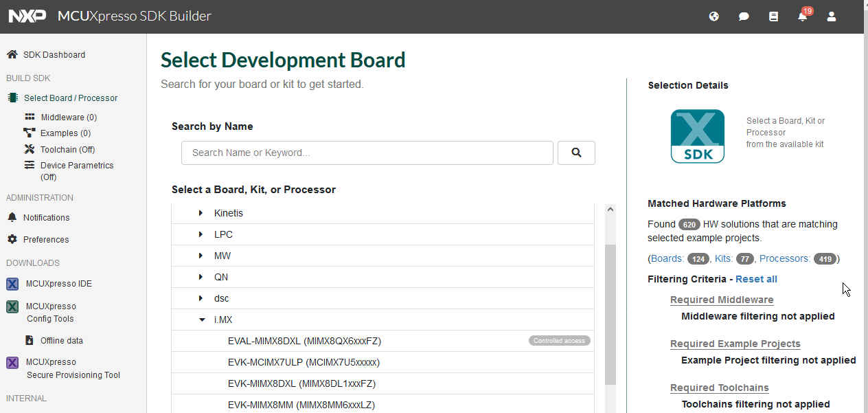Expand the LPC board family
The width and height of the screenshot is (868, 413).
point(200,234)
